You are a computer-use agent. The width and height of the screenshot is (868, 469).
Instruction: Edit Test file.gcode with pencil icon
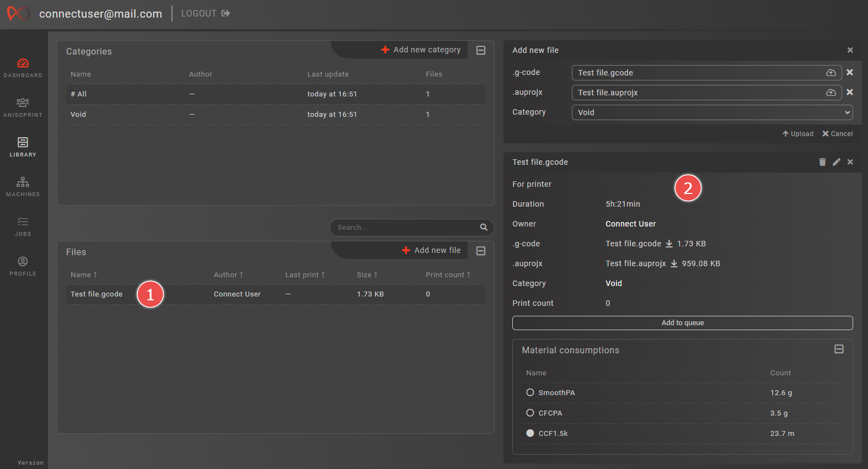tap(837, 162)
